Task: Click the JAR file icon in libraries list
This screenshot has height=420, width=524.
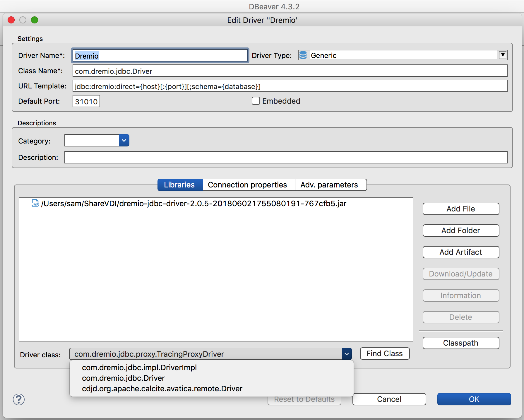Action: pos(35,203)
